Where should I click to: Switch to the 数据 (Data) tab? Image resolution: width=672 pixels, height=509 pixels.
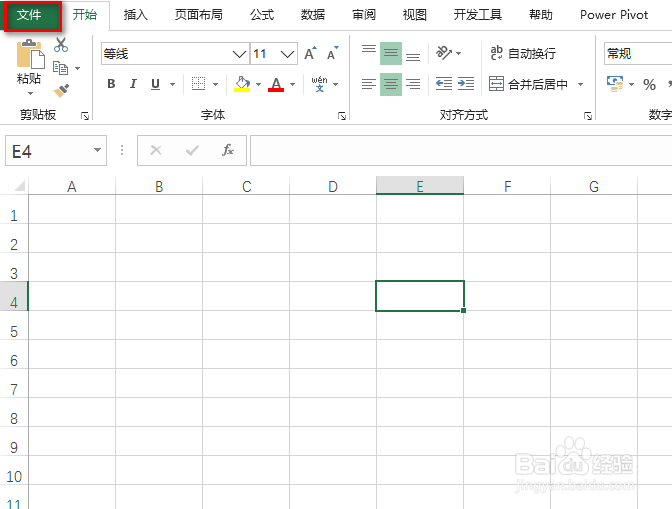(x=312, y=15)
